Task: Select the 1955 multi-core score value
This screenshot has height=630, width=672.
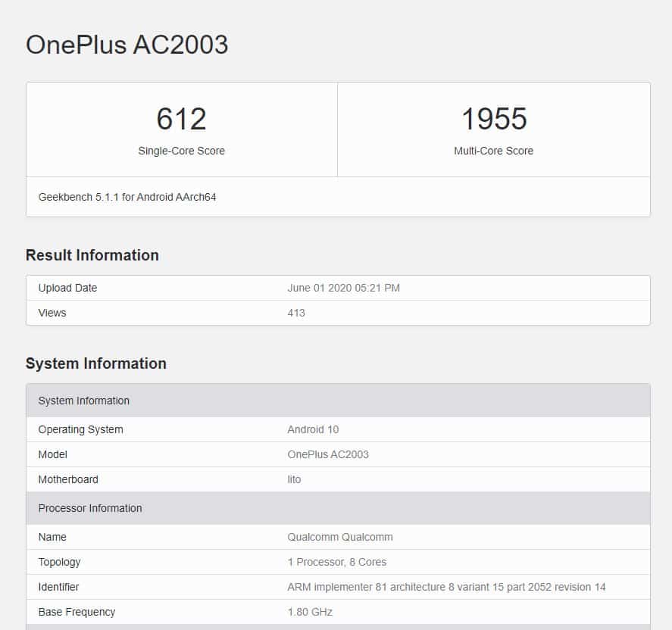Action: coord(494,119)
